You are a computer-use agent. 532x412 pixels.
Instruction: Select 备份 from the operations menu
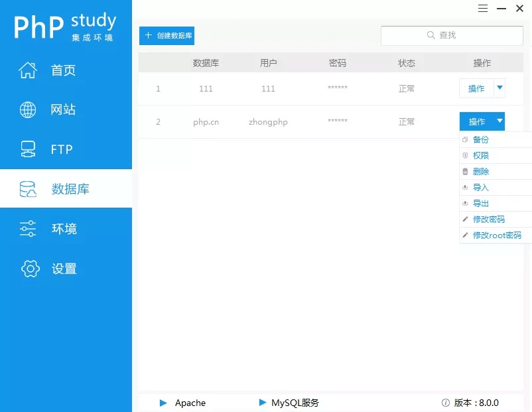coord(483,139)
